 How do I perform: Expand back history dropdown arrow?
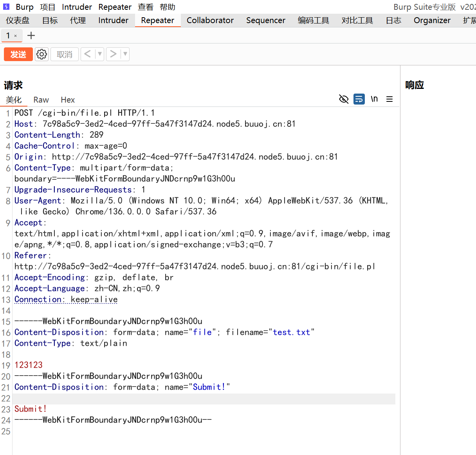pos(100,54)
